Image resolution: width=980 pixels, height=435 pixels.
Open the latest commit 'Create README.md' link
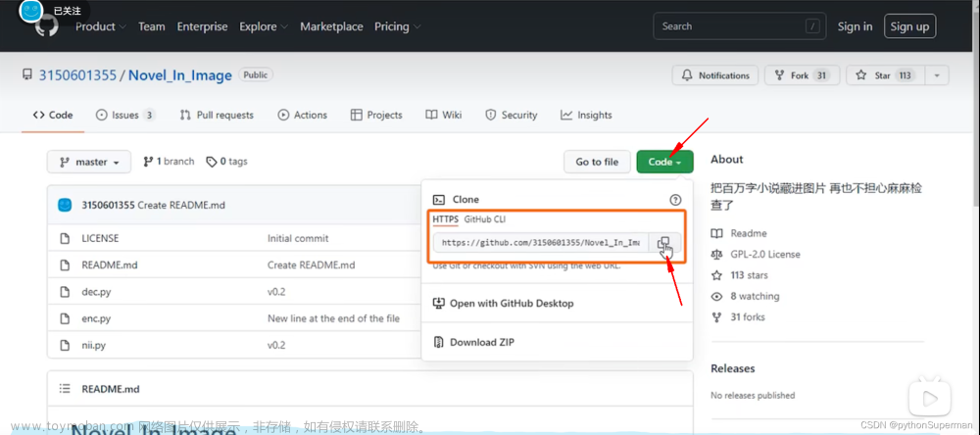(181, 205)
